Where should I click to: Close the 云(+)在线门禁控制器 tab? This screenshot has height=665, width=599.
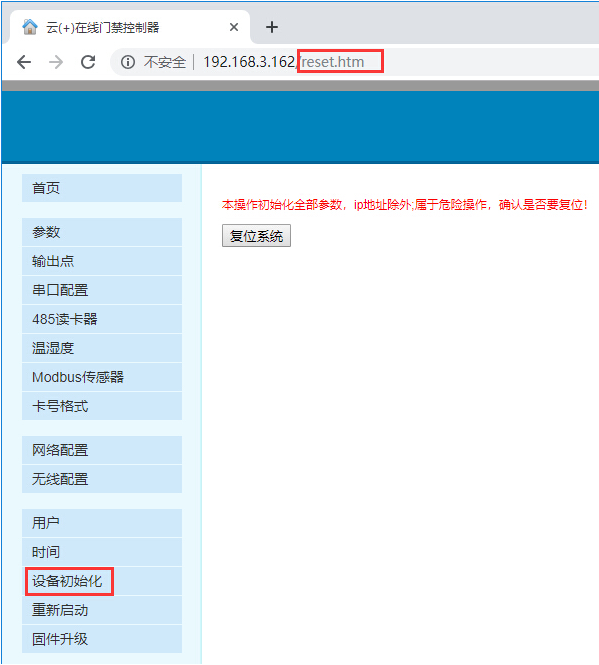pos(234,27)
